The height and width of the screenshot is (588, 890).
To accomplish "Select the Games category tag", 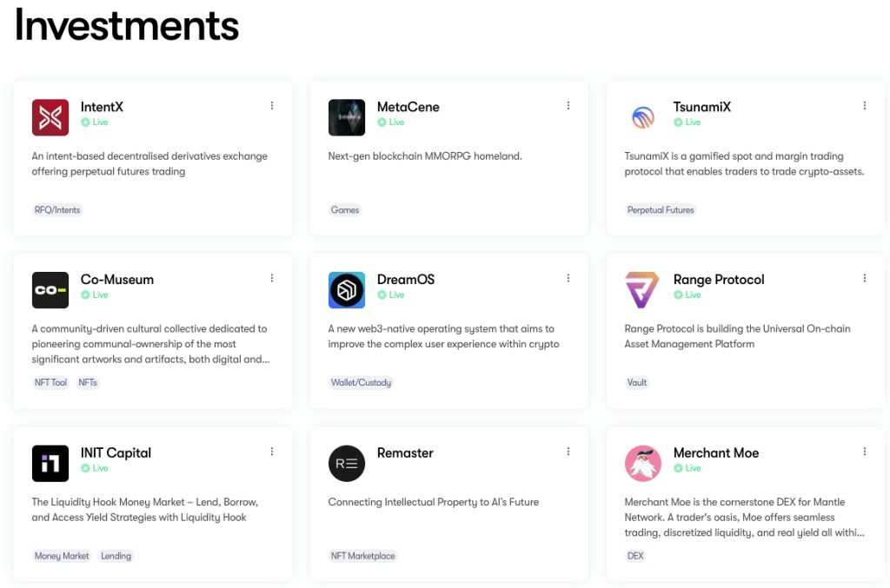I will pos(345,209).
